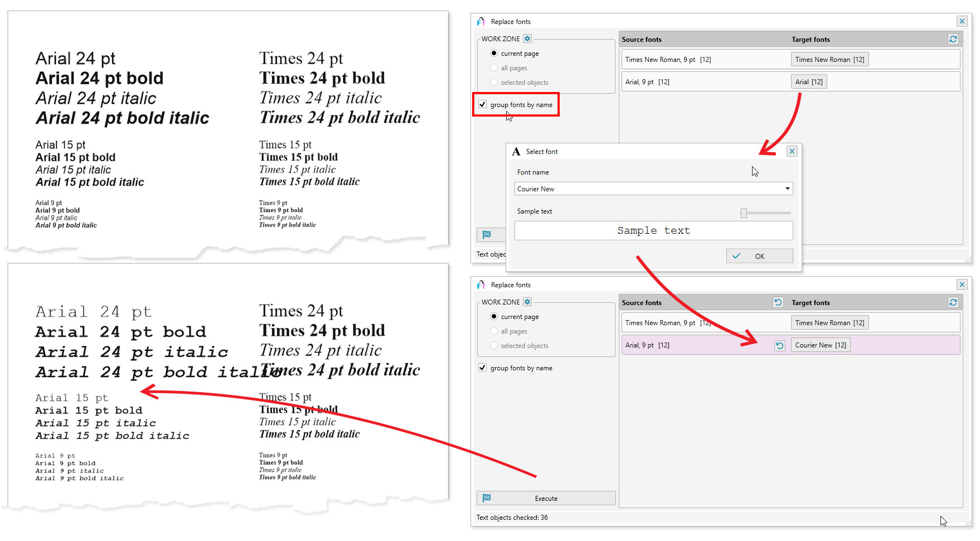
Task: Adjust the sample text size slider
Action: tap(744, 213)
